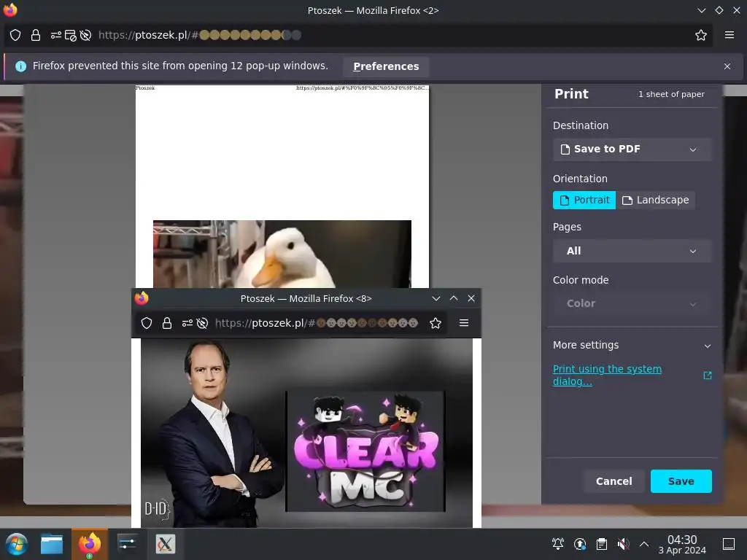Open pop-up Preferences button
747x560 pixels.
386,66
